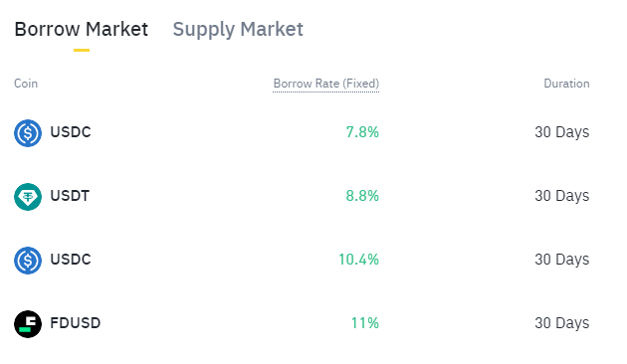Click the 30 Days duration for FDUSD
Viewport: 627px width, 364px height.
click(562, 323)
